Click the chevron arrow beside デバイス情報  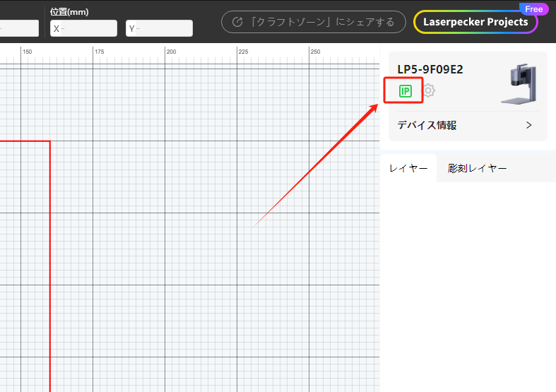[x=528, y=125]
